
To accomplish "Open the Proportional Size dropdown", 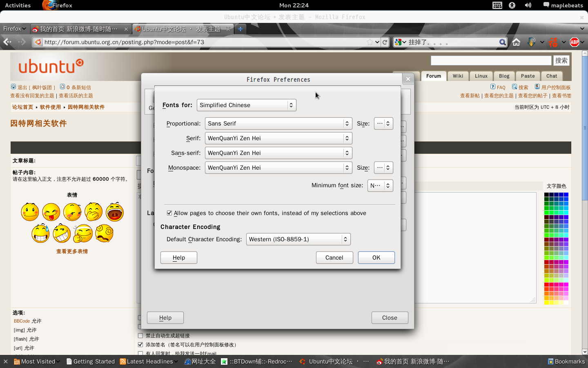I will (383, 123).
